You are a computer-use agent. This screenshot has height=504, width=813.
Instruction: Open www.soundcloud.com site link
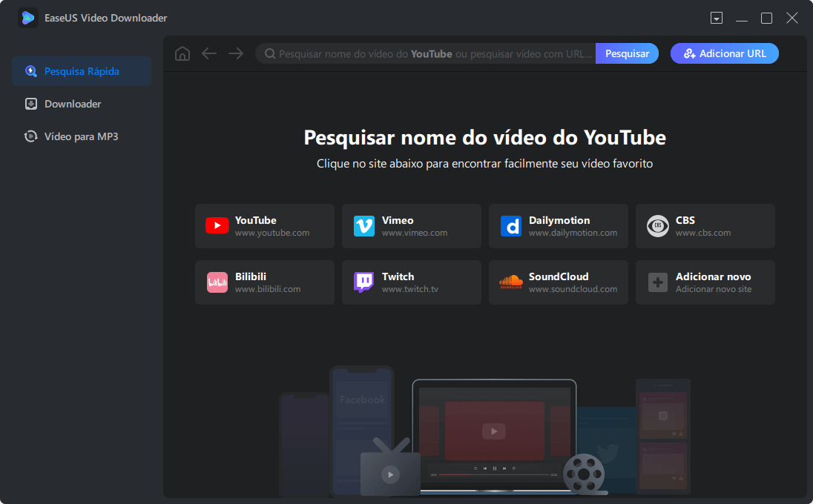tap(573, 289)
